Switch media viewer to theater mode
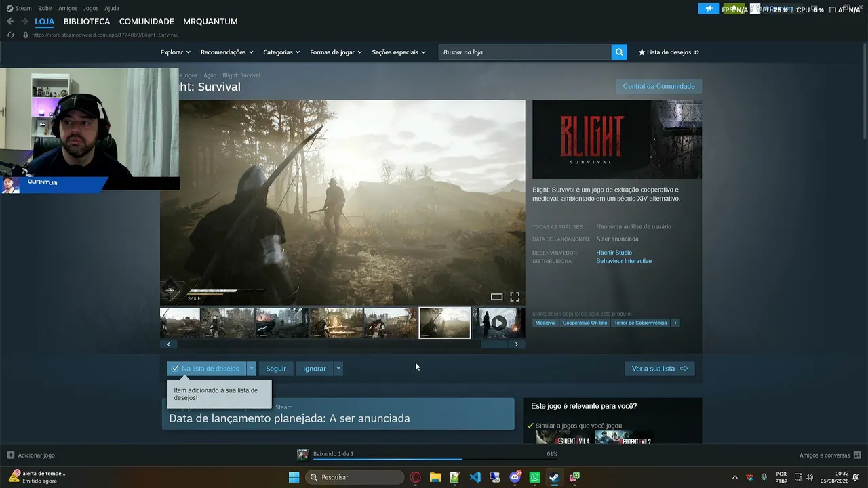 (x=497, y=297)
